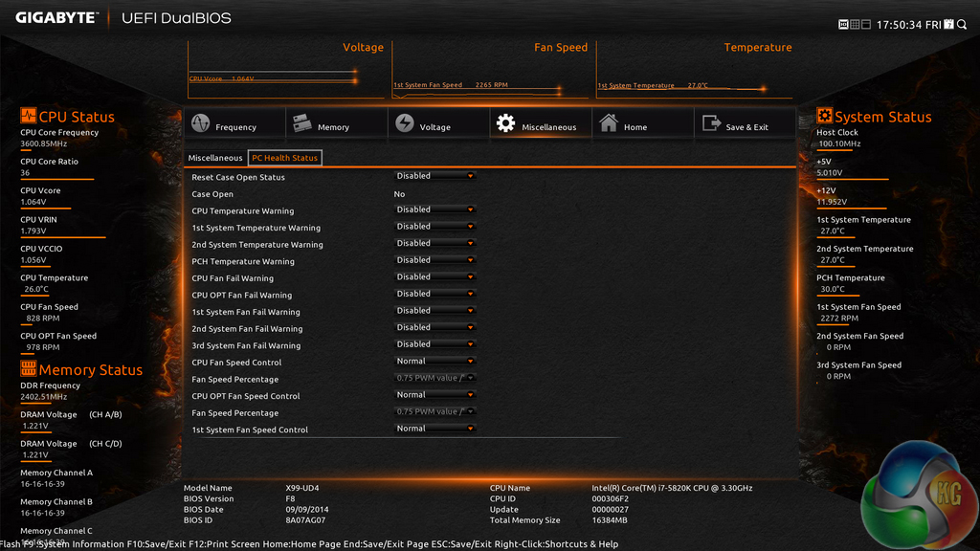Open CPU Fan Fail Warning dropdown
Screen dimensions: 980x551
tap(435, 277)
